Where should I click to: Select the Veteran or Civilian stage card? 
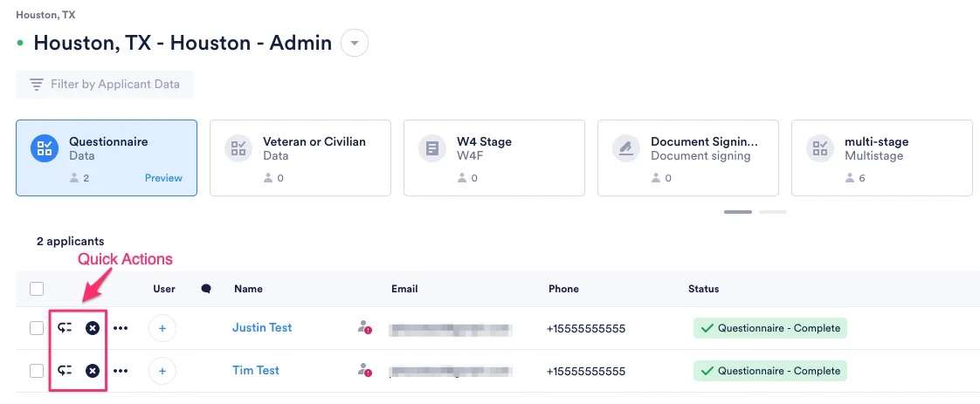coord(300,158)
